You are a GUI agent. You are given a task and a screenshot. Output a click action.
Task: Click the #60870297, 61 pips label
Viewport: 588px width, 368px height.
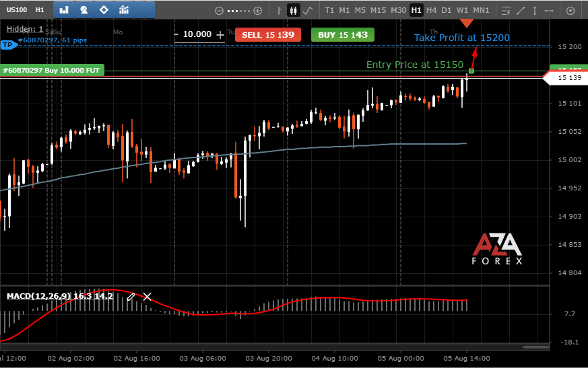(53, 40)
